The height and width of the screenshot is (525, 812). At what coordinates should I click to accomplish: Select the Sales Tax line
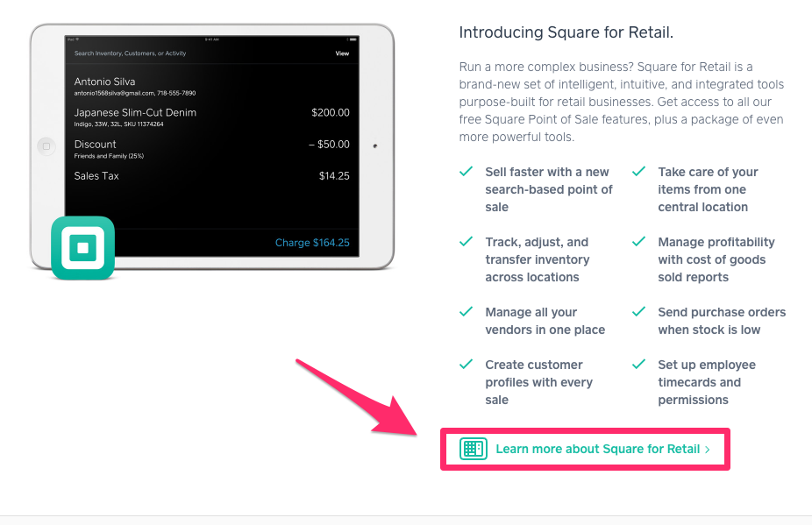click(211, 176)
